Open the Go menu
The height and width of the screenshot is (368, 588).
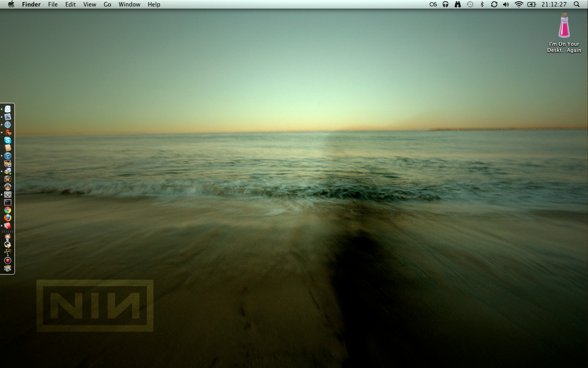click(107, 4)
